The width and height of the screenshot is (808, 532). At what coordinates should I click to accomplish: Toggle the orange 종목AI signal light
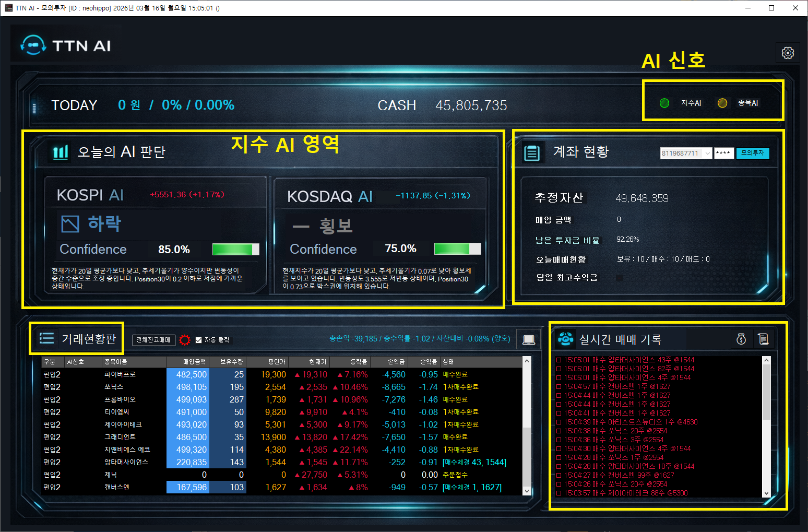point(722,103)
